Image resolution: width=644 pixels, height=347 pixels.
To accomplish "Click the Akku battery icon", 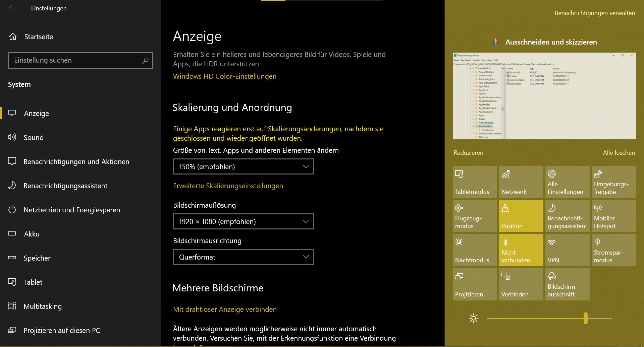I will click(12, 234).
